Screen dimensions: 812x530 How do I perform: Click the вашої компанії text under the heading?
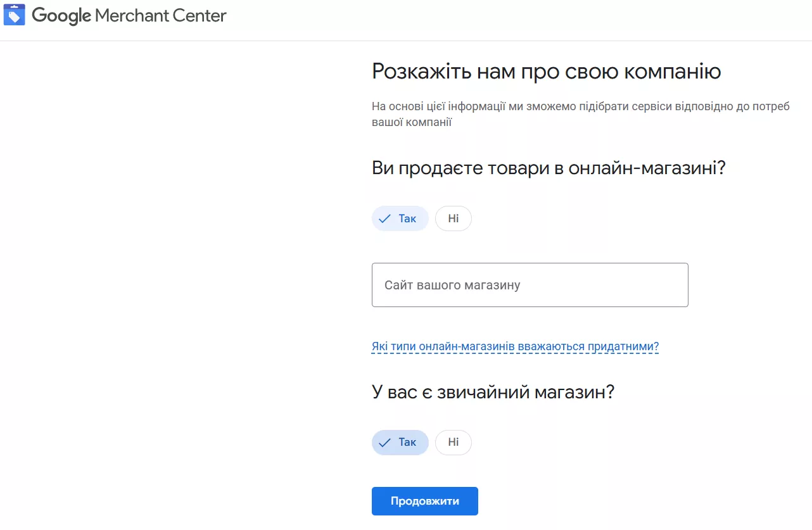tap(411, 122)
